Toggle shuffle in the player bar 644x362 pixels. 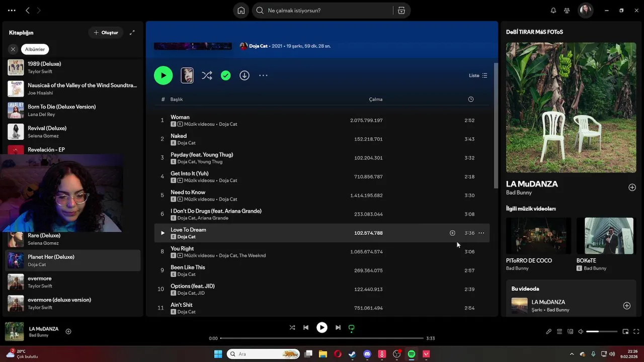point(292,327)
